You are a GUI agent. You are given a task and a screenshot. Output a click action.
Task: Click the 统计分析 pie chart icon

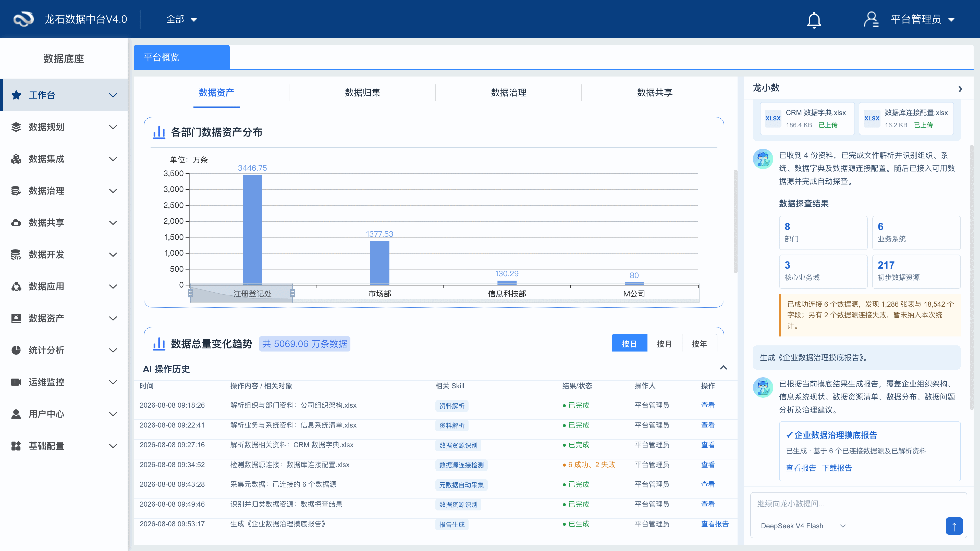tap(16, 350)
